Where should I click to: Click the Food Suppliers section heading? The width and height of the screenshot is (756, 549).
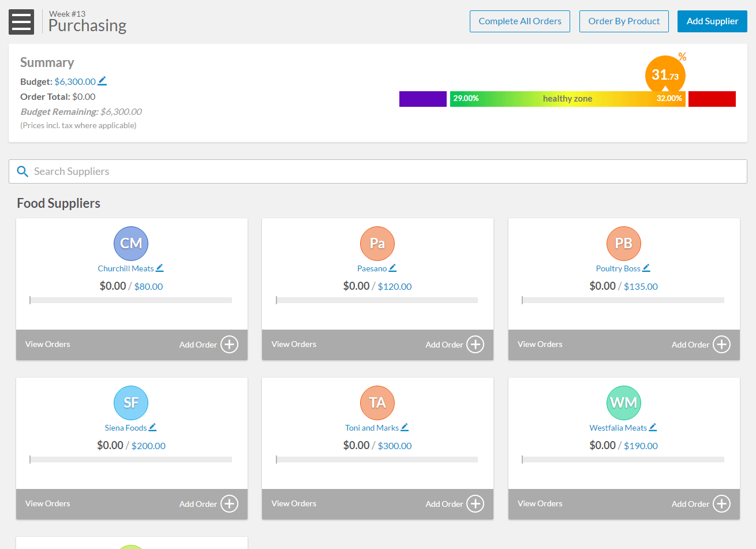58,203
